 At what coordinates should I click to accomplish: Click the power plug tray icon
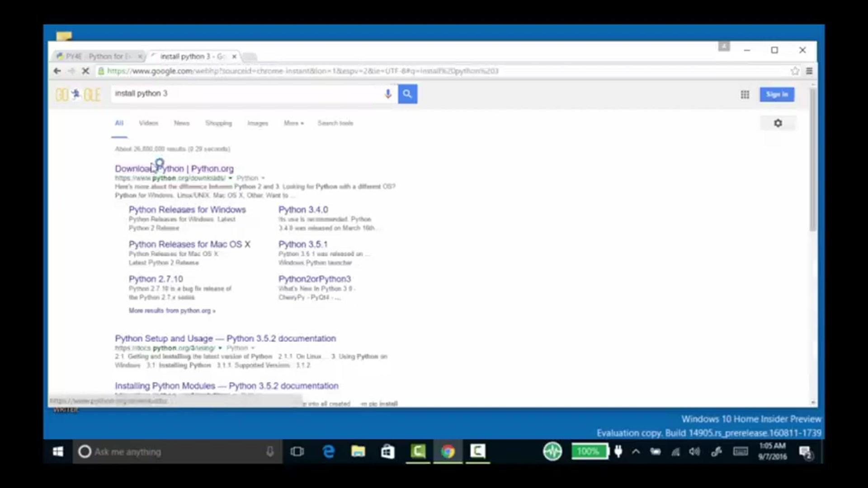point(618,451)
